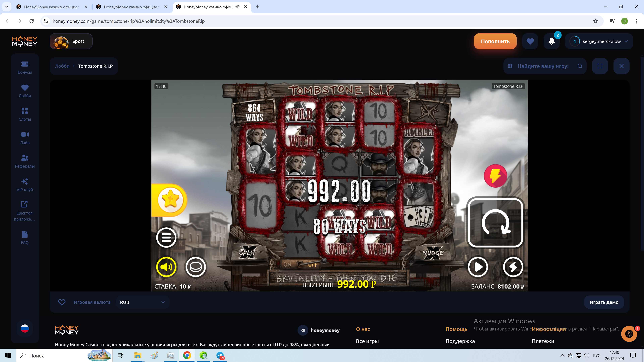
Task: Open the game hamburger menu
Action: 166,237
